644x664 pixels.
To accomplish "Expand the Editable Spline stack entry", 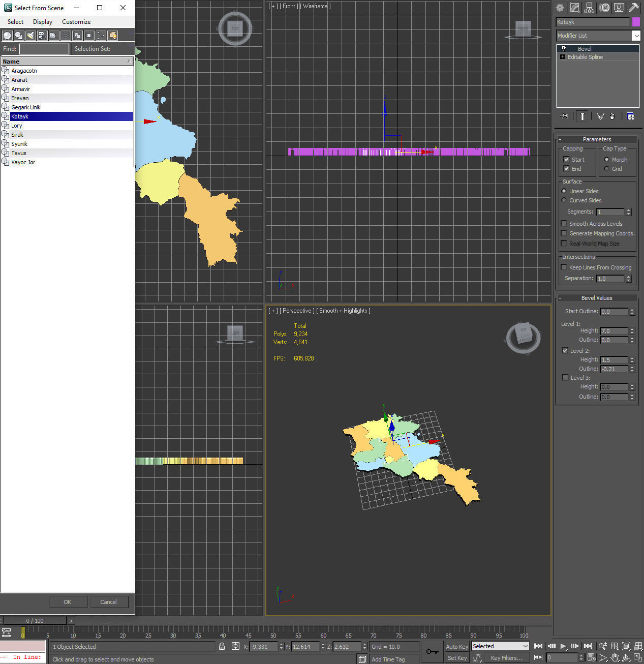I will point(562,57).
